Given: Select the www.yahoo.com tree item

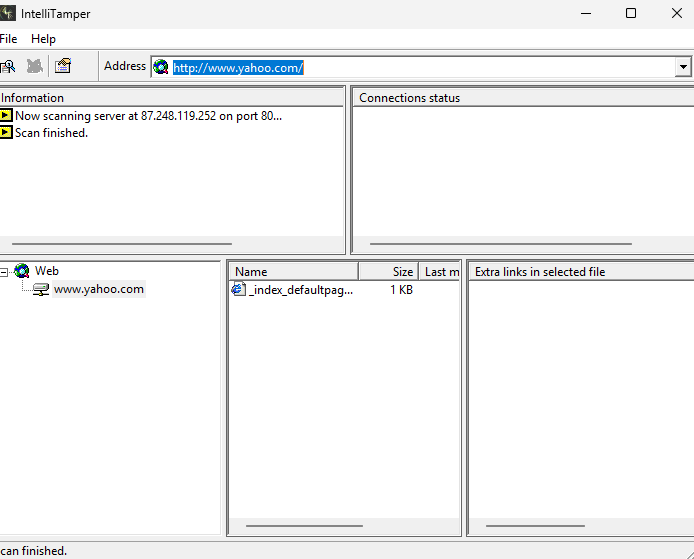Looking at the screenshot, I should (99, 289).
